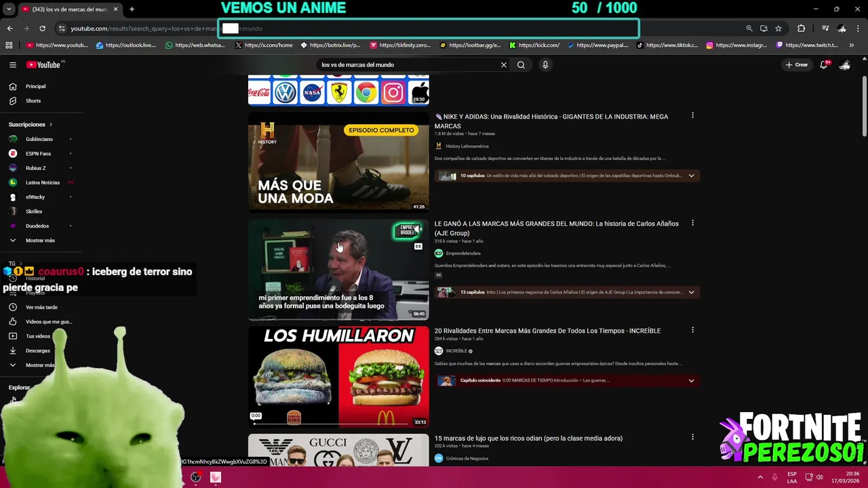Viewport: 868px width, 488px height.
Task: Open the kick.com bookmark
Action: (534, 45)
